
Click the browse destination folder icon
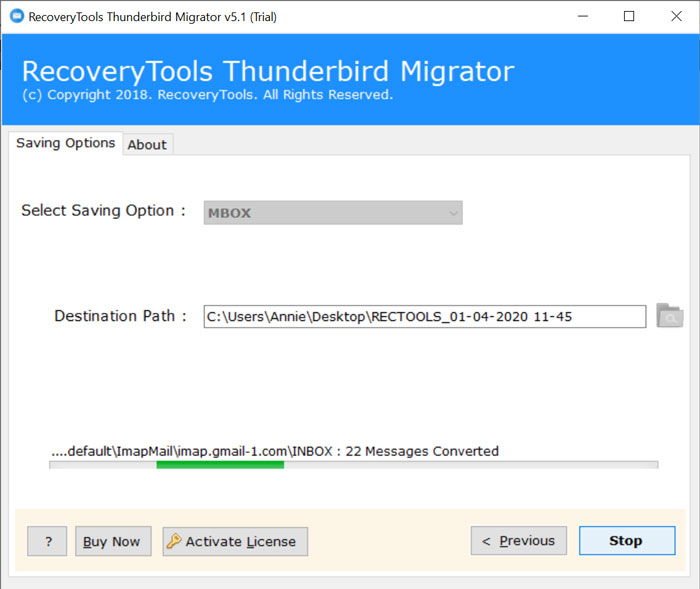(x=669, y=316)
